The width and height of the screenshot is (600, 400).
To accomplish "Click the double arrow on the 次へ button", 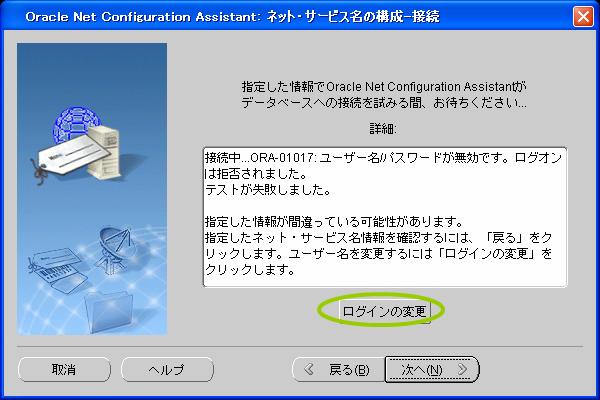I will pyautogui.click(x=461, y=369).
